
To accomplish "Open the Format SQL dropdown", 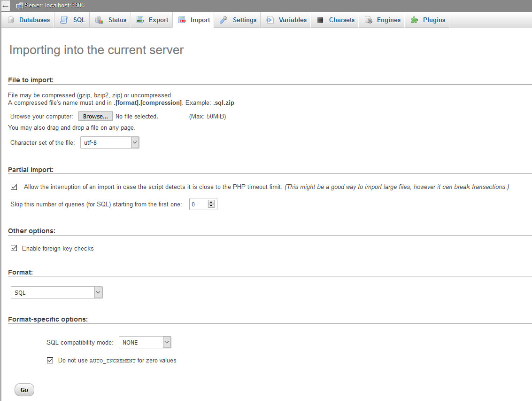I will click(x=57, y=292).
